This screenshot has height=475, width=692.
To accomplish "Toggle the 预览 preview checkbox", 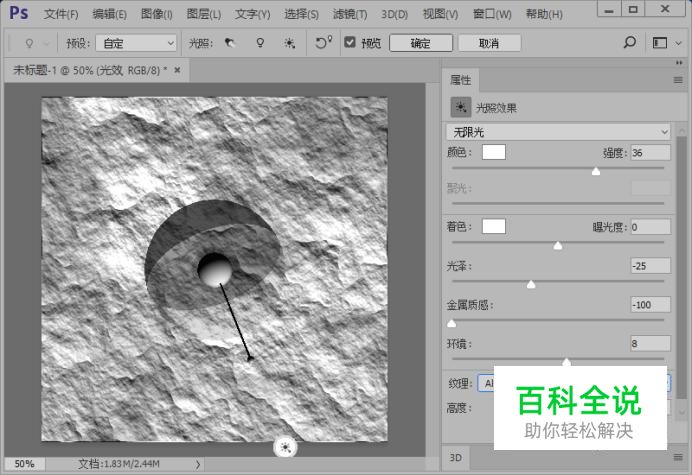I will 350,42.
